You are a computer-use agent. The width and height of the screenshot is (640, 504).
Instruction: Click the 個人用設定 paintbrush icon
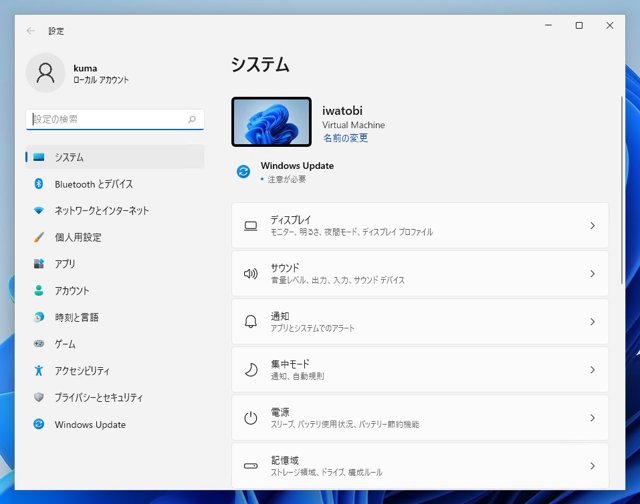[x=39, y=237]
